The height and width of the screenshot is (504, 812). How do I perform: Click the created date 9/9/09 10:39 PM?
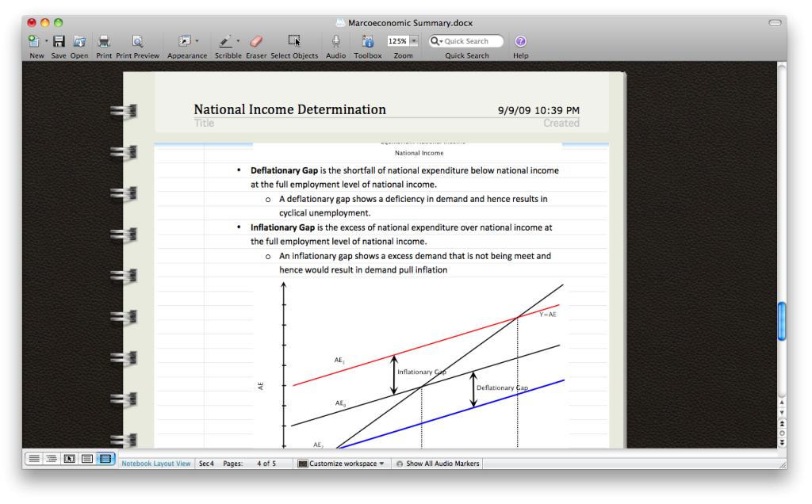click(x=538, y=110)
